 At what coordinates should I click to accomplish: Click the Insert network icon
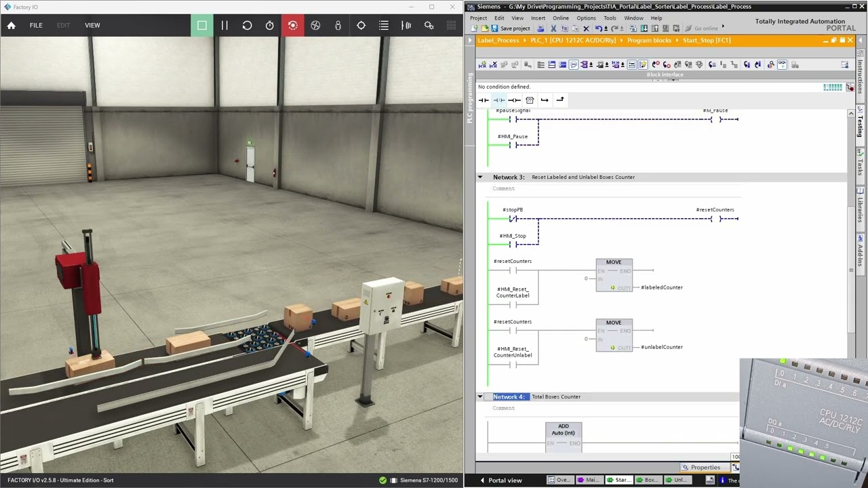click(x=482, y=65)
